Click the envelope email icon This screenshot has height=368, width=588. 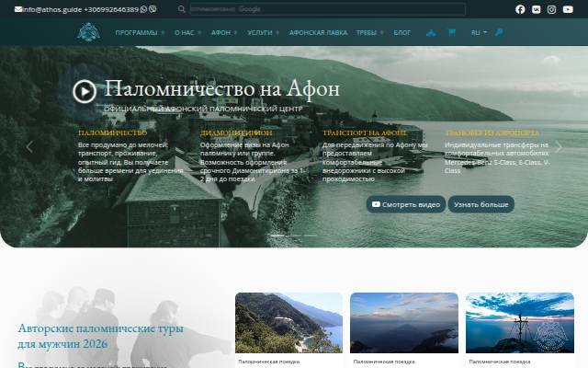(18, 9)
